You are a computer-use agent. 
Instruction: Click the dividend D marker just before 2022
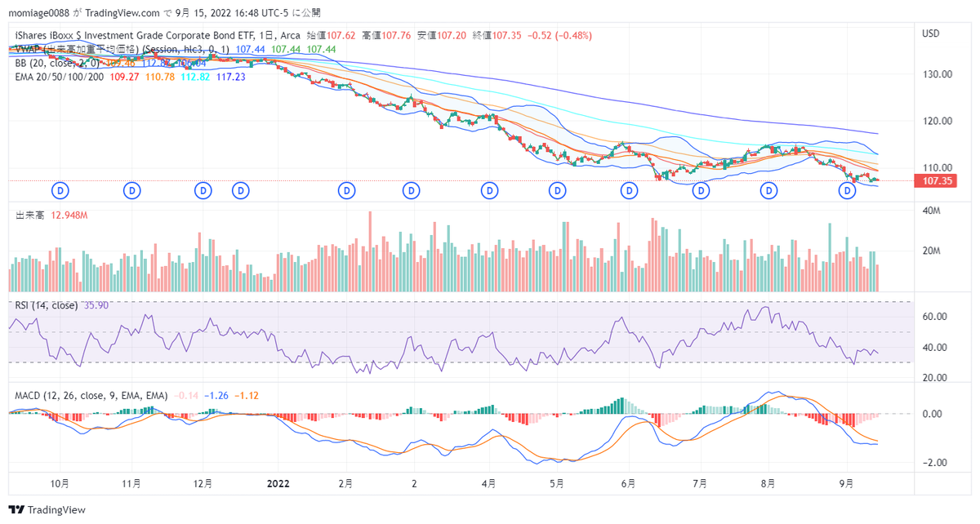click(x=240, y=191)
